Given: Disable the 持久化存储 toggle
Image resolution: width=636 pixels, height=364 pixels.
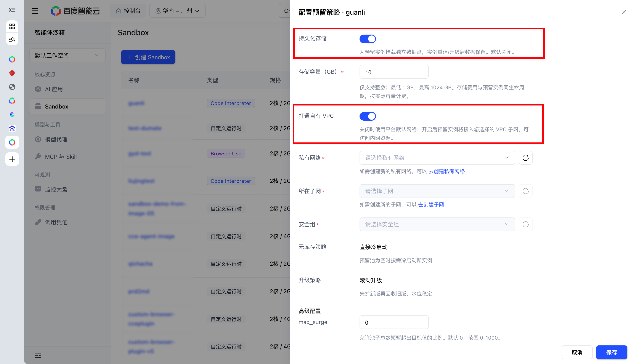Looking at the screenshot, I should point(368,39).
